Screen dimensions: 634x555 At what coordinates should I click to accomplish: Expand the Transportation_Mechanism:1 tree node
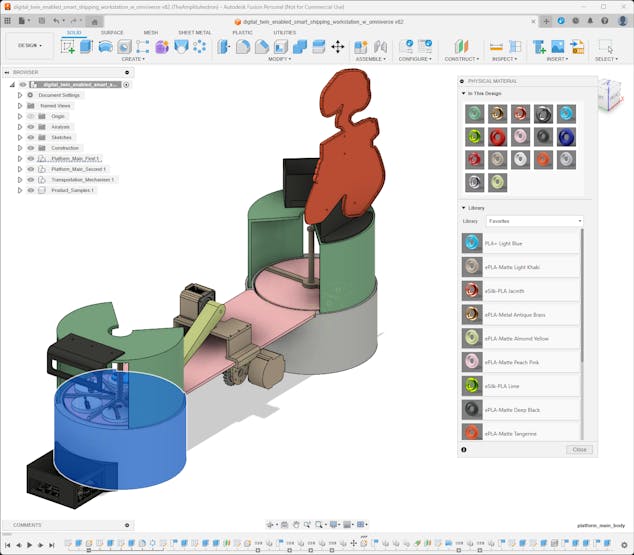(19, 179)
